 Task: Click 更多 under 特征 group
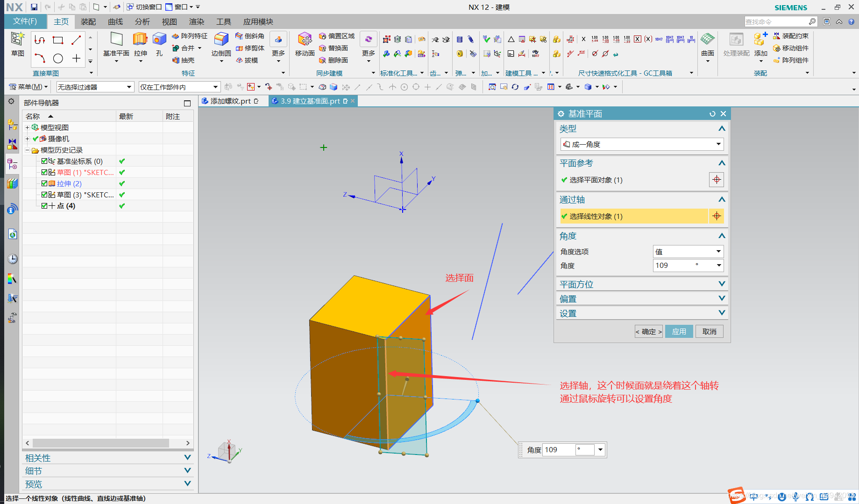(x=278, y=48)
